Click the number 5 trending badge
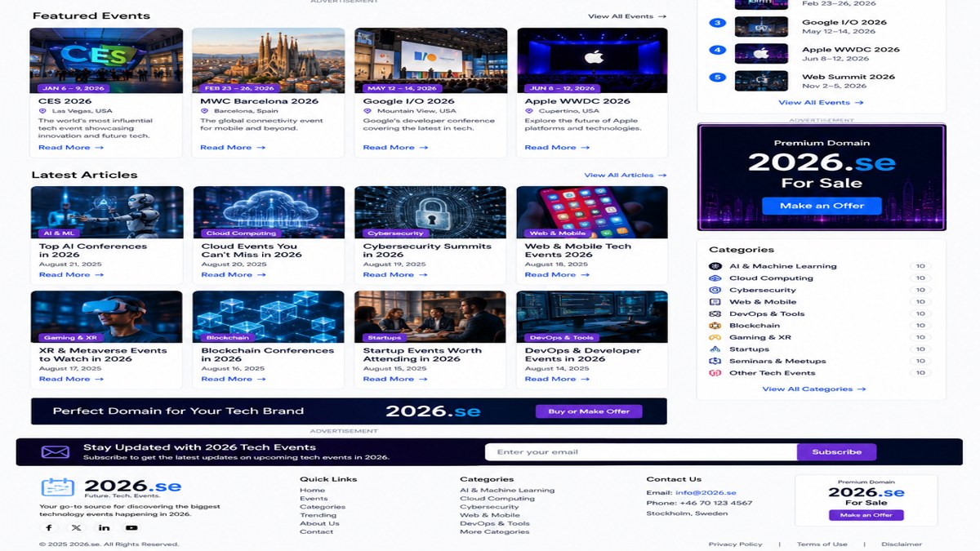This screenshot has height=551, width=980. [x=718, y=78]
